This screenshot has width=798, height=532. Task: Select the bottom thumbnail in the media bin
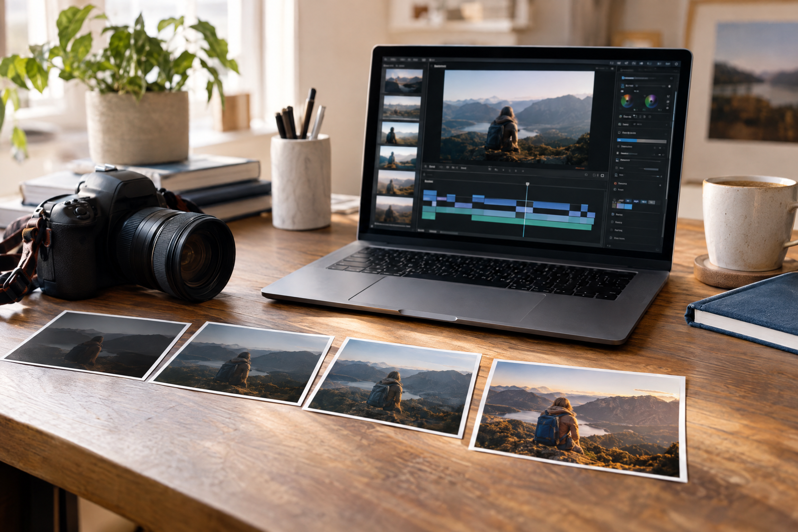(394, 210)
